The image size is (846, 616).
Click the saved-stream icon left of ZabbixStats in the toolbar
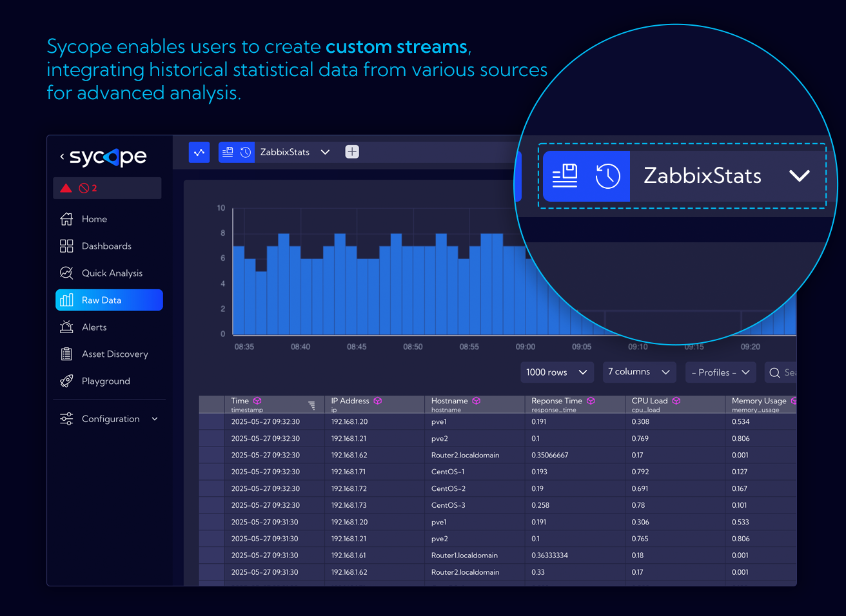pyautogui.click(x=228, y=152)
